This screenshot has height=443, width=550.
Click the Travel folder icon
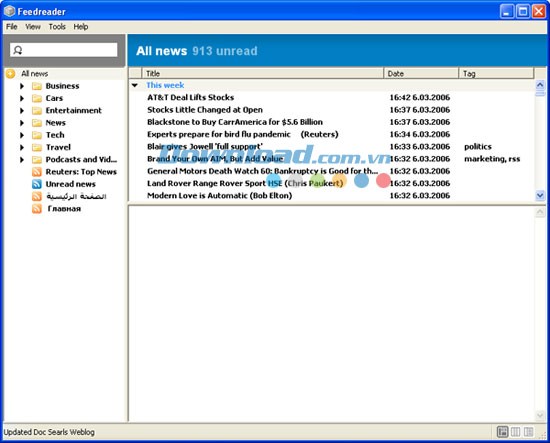pyautogui.click(x=37, y=147)
